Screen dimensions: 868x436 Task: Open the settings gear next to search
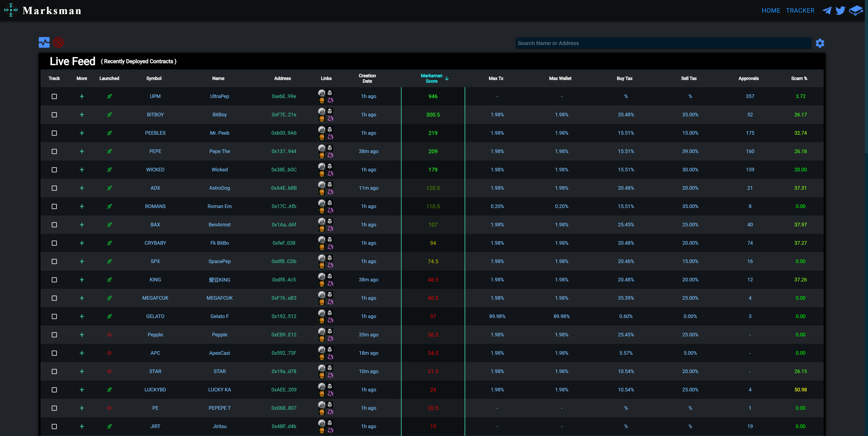(x=820, y=43)
